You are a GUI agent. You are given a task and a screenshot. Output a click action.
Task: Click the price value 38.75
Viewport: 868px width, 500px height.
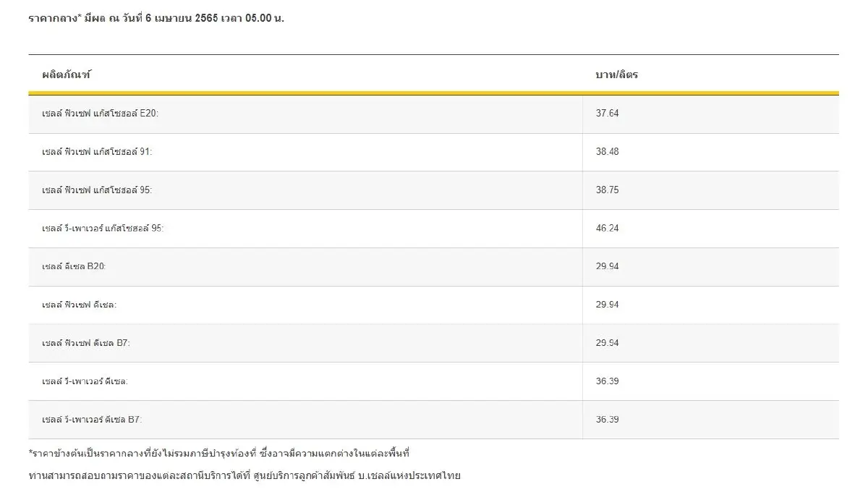(x=607, y=190)
